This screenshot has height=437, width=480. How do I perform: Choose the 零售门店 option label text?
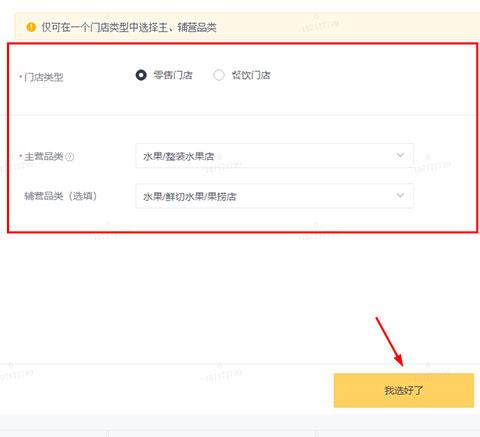(x=173, y=75)
